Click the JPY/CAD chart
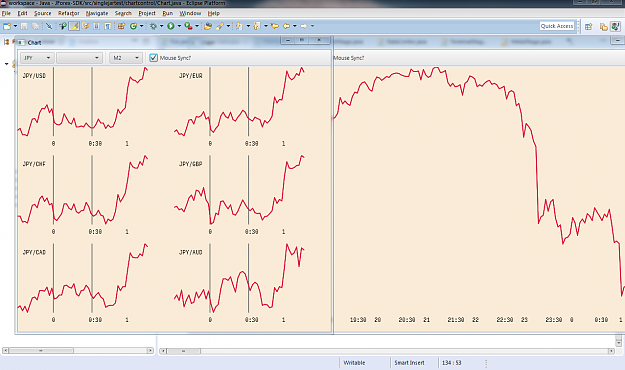 tap(84, 283)
